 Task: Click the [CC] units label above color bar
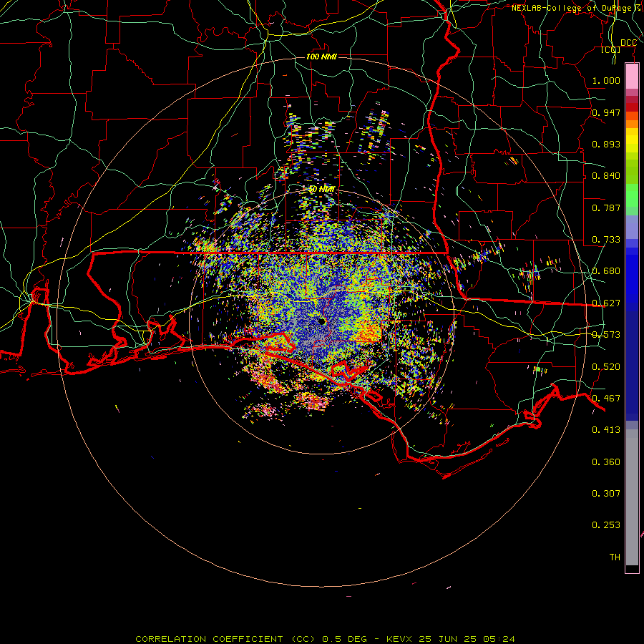tap(611, 49)
